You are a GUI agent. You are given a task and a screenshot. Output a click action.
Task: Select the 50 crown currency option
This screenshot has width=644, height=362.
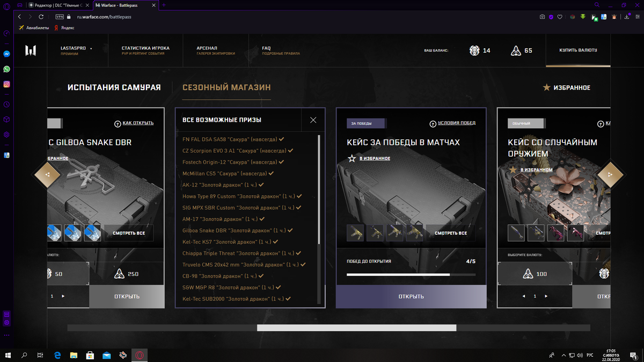[x=68, y=274]
